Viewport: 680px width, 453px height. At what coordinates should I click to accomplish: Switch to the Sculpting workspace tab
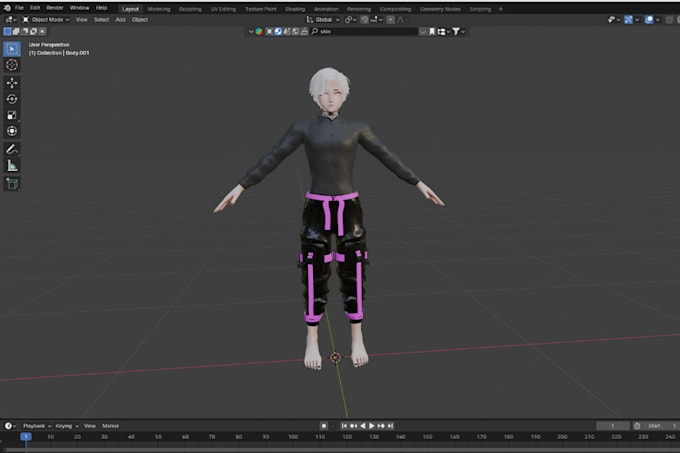pyautogui.click(x=190, y=9)
